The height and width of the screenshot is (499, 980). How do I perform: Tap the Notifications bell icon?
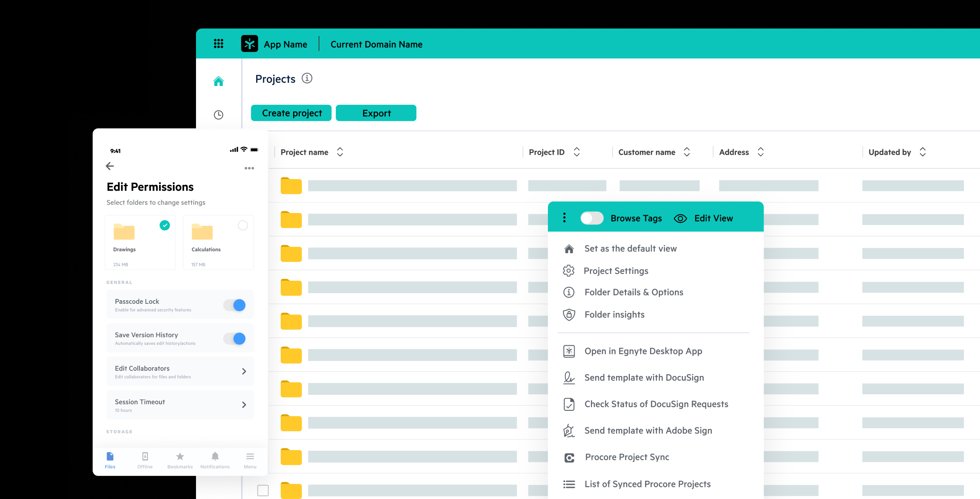click(215, 456)
